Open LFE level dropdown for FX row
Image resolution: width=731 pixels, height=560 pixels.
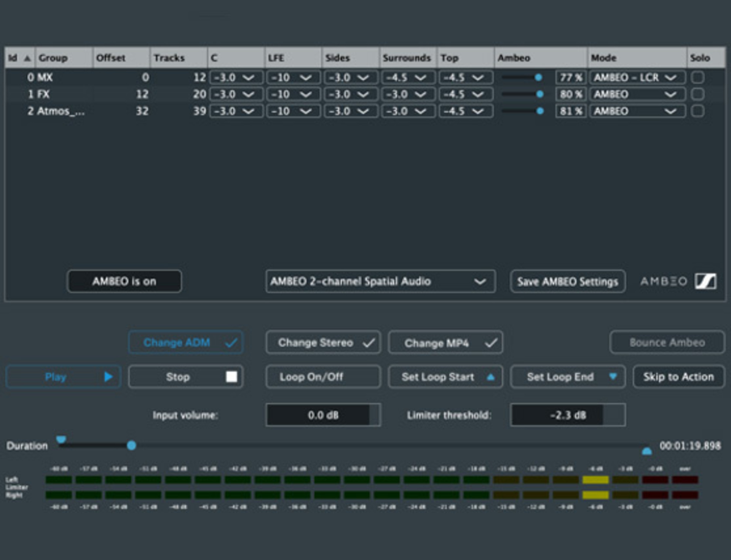[293, 94]
